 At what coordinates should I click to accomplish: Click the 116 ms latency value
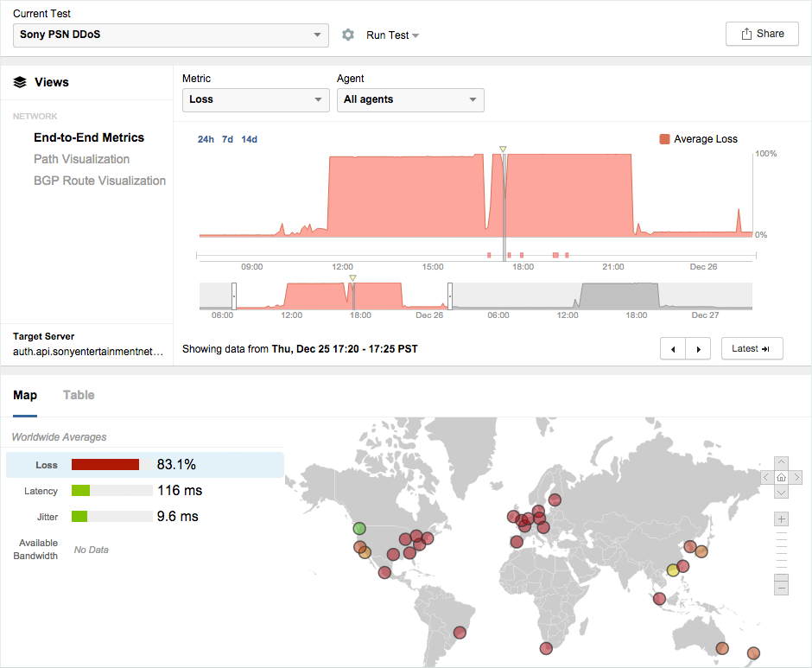click(x=180, y=490)
